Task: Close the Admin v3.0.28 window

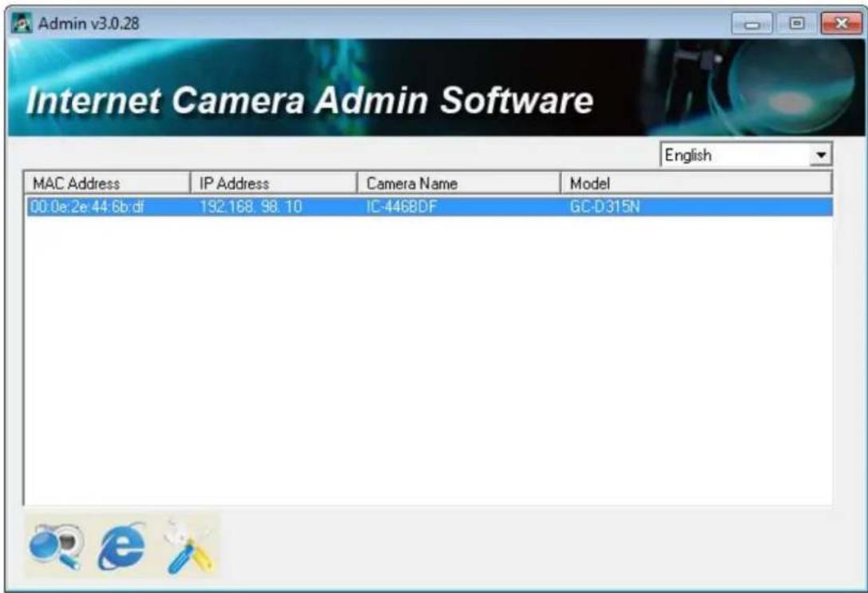Action: [841, 24]
